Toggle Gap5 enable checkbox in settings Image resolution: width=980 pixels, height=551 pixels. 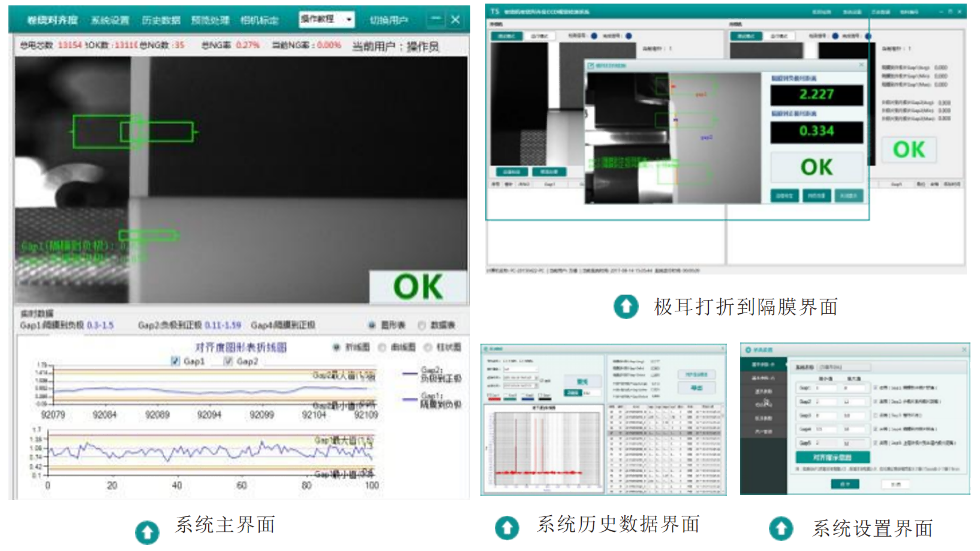pyautogui.click(x=875, y=443)
